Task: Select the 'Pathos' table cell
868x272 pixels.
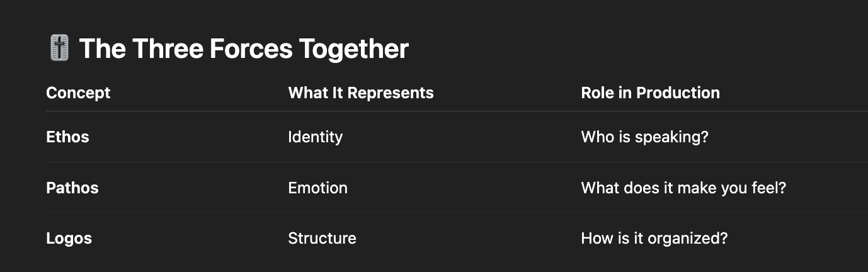Action: click(72, 188)
